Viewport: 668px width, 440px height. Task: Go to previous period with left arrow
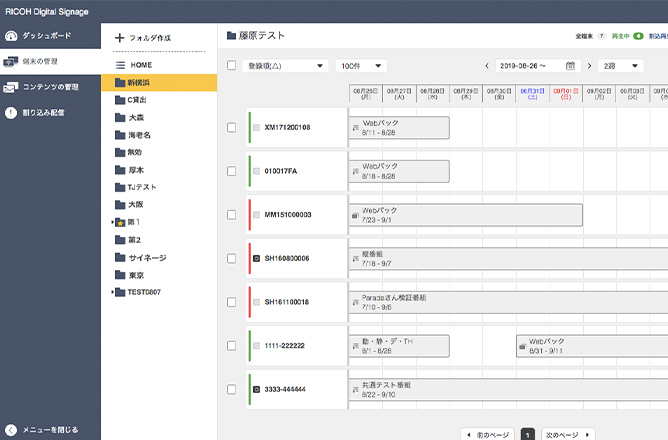487,66
